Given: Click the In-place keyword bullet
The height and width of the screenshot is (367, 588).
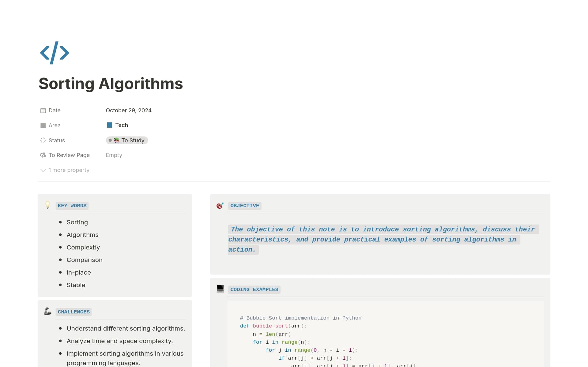Looking at the screenshot, I should tap(79, 272).
